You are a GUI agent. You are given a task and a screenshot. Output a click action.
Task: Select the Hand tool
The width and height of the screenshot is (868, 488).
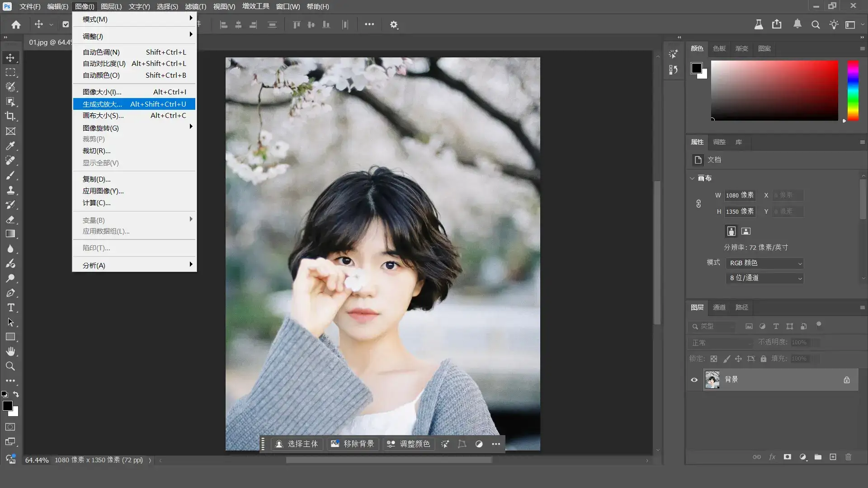click(x=10, y=352)
